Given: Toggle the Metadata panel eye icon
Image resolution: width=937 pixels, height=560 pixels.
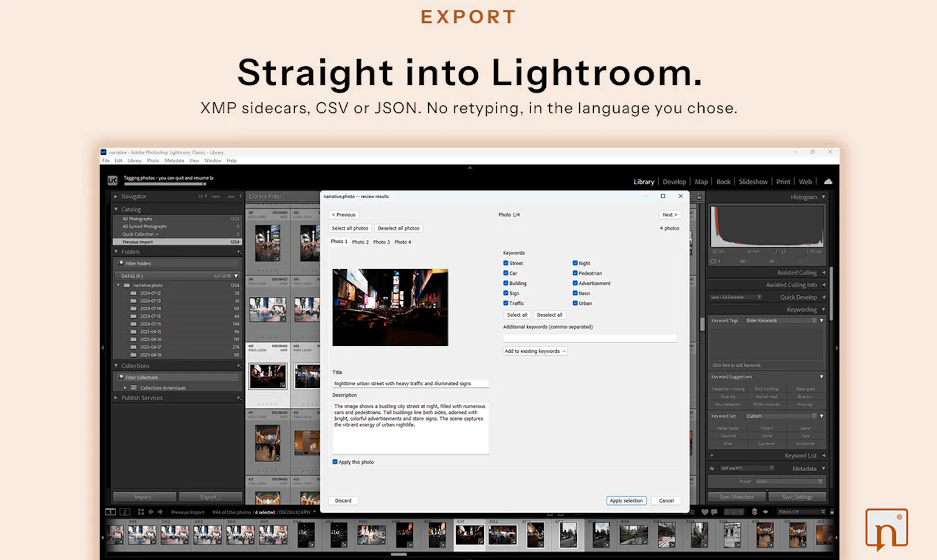Looking at the screenshot, I should pyautogui.click(x=712, y=469).
